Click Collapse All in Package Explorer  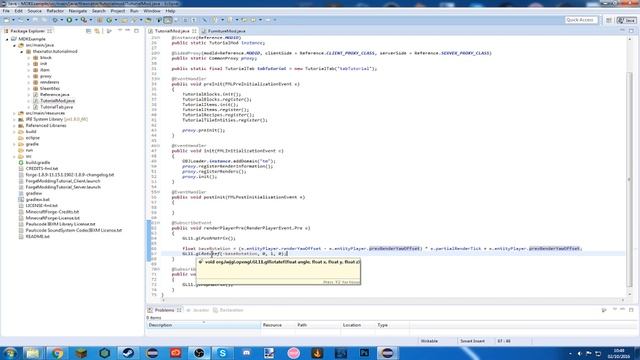point(89,31)
